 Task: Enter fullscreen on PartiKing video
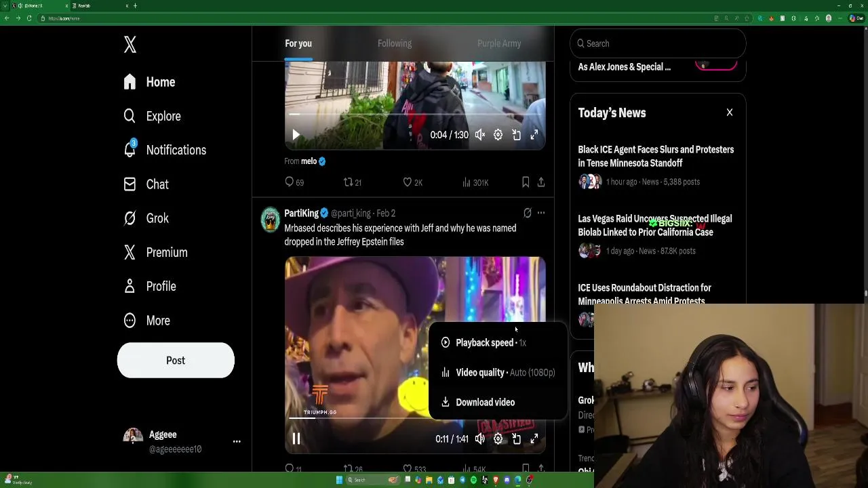click(x=534, y=439)
